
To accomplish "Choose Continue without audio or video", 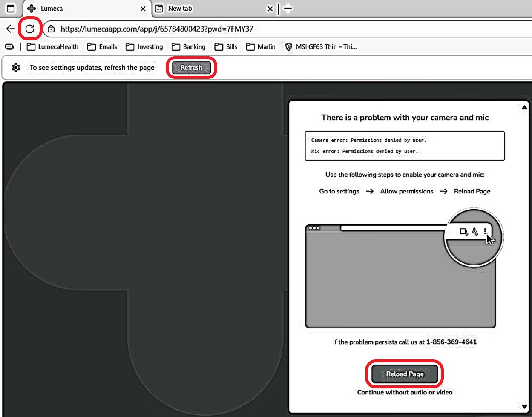I will [x=405, y=392].
